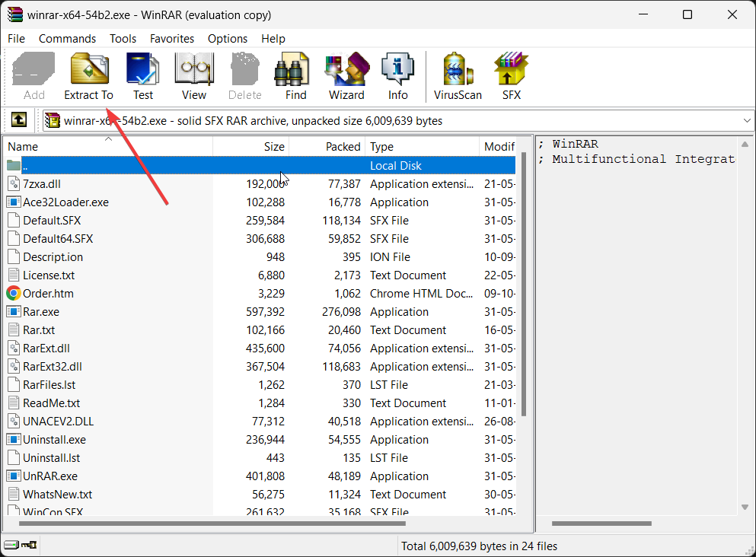Open the Commands menu

pyautogui.click(x=67, y=39)
